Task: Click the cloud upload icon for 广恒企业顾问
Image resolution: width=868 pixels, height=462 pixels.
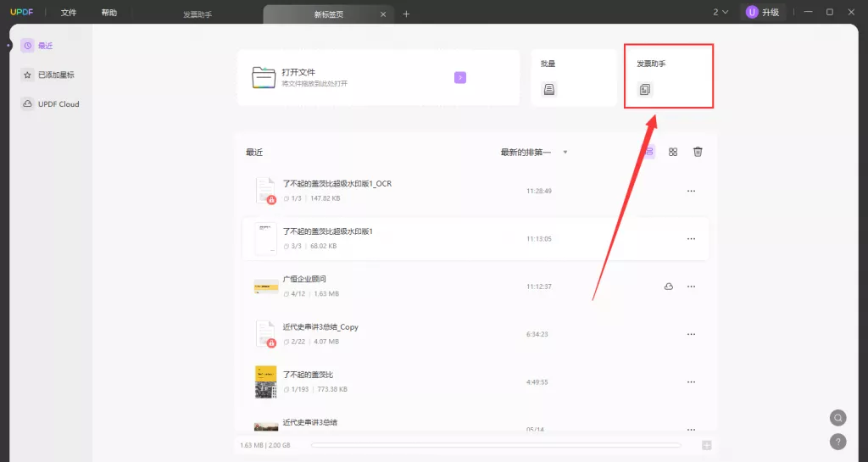Action: pos(669,287)
